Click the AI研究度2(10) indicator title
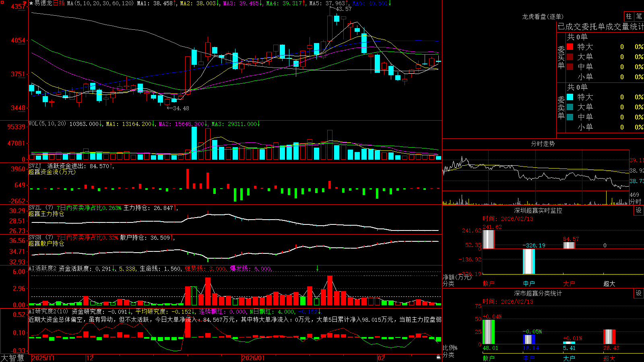Screen dimensions: 644x362 48,311
